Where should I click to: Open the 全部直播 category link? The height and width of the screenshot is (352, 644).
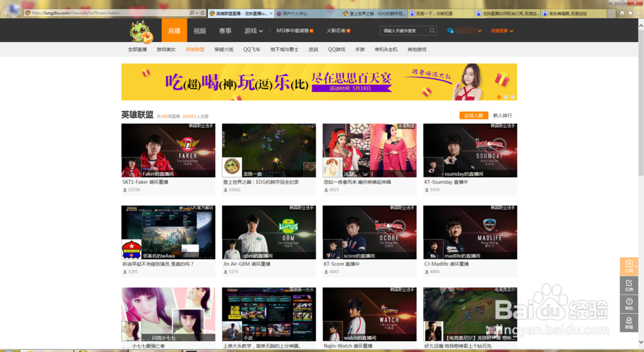137,50
